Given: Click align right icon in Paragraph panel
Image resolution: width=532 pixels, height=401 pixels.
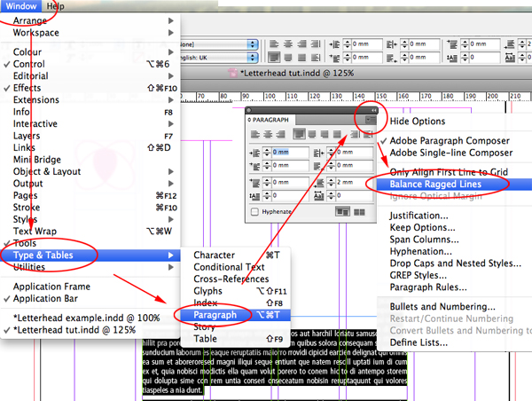Looking at the screenshot, I should [x=280, y=135].
